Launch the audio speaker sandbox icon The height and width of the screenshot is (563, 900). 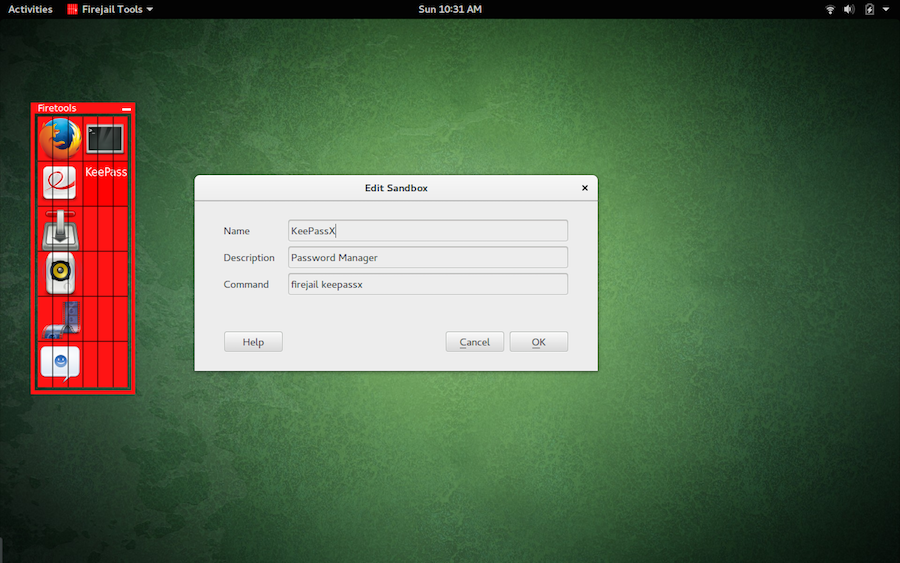tap(60, 273)
